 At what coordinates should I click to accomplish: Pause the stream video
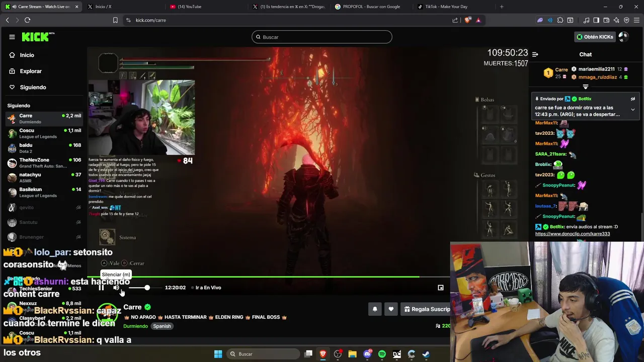click(x=101, y=288)
